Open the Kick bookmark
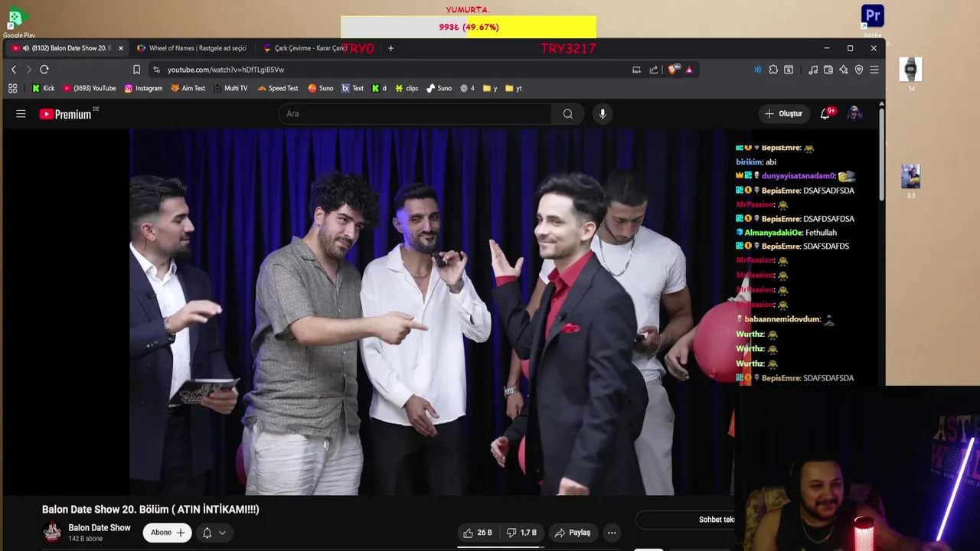Screen dimensions: 980x551 coord(43,88)
